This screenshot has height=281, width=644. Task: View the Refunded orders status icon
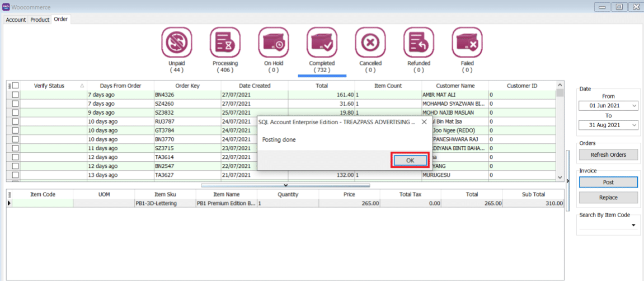pyautogui.click(x=419, y=42)
